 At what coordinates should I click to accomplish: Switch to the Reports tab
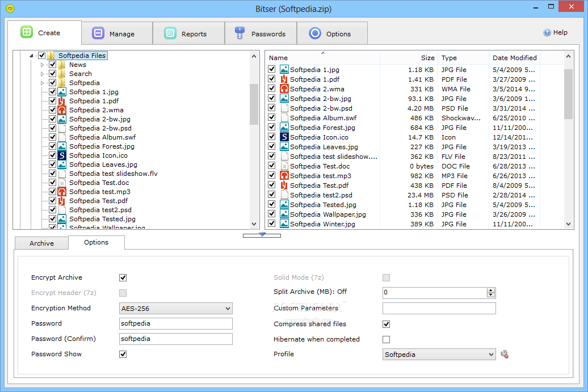(x=189, y=33)
